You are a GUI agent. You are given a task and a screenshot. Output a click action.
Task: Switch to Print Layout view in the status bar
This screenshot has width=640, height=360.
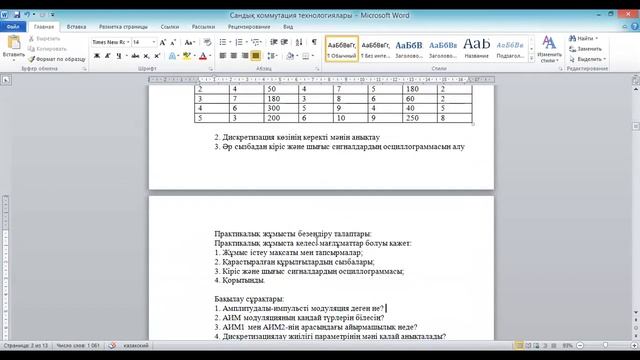tap(519, 346)
